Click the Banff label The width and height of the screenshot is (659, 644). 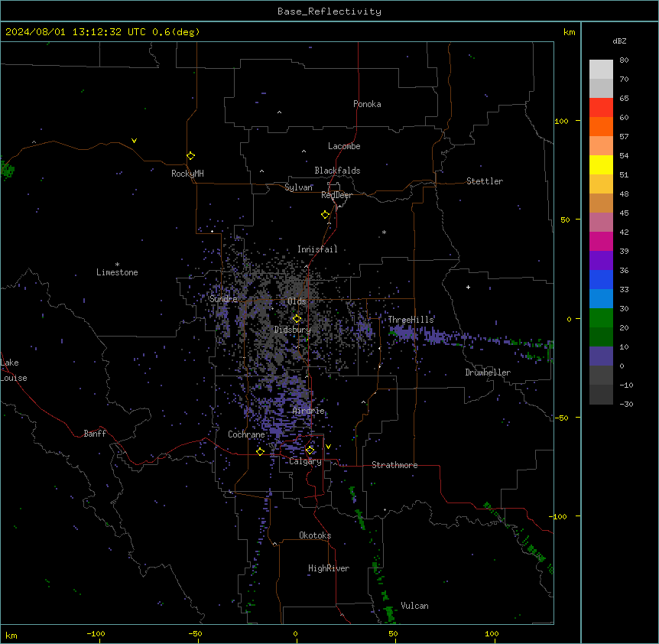[95, 434]
